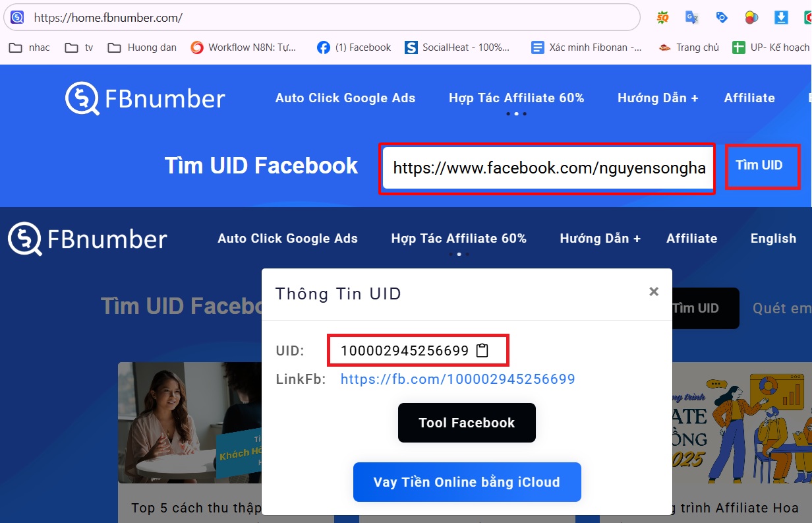Open the colored circles extension icon
This screenshot has width=812, height=523.
tap(751, 18)
